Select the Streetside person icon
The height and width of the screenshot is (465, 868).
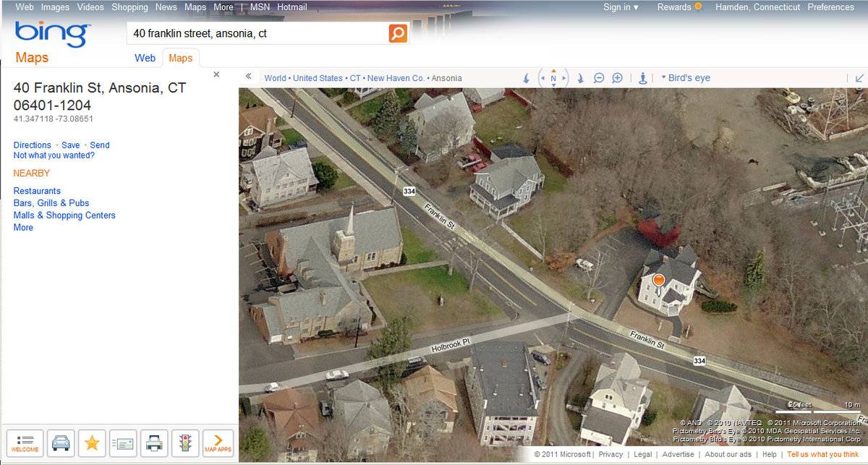point(644,77)
